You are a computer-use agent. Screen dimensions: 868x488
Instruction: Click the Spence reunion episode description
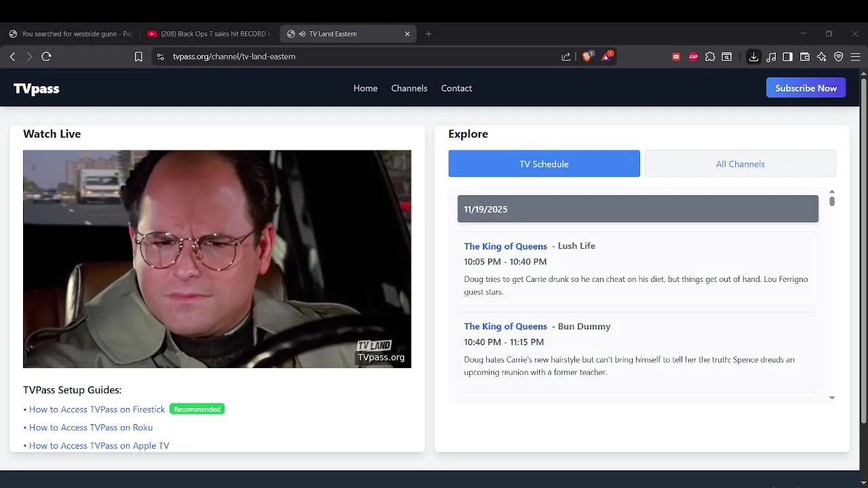point(629,366)
